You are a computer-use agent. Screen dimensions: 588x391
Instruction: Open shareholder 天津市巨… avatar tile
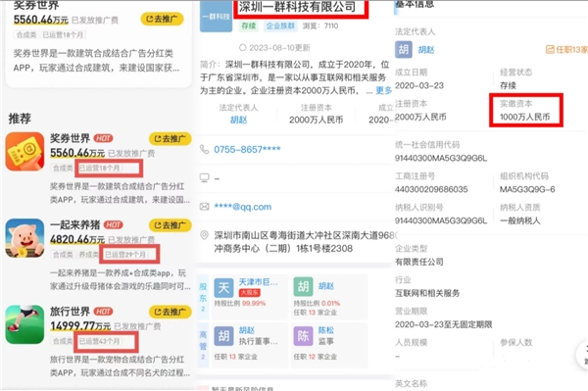223,288
